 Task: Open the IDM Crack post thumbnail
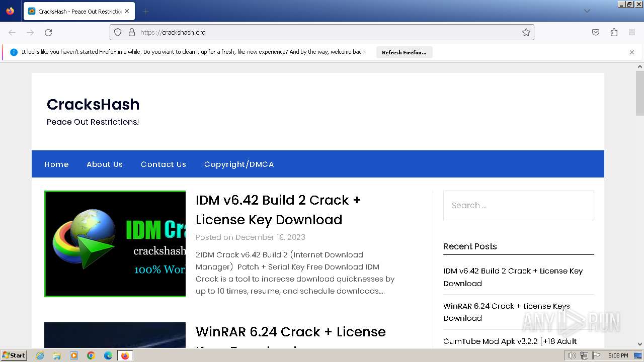(x=115, y=244)
